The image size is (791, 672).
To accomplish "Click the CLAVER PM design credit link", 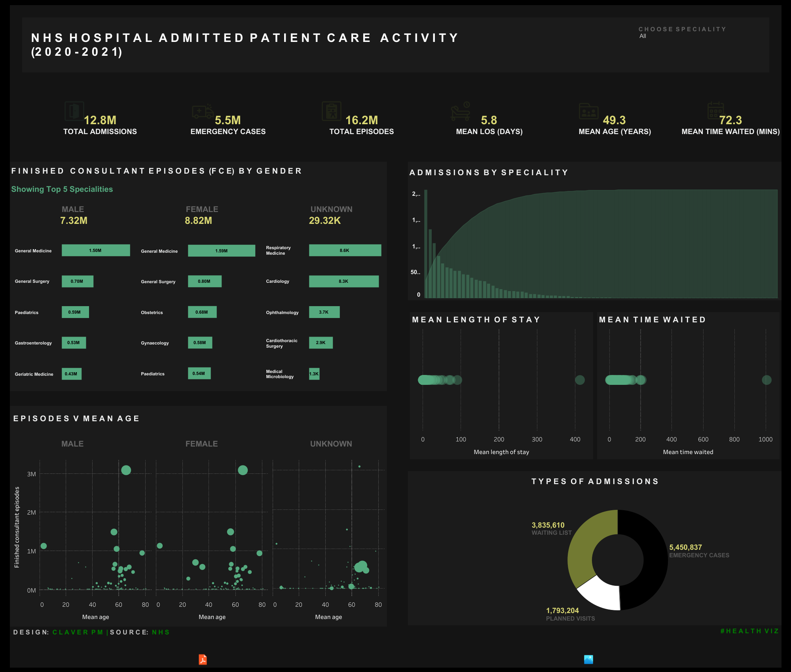I will 78,632.
